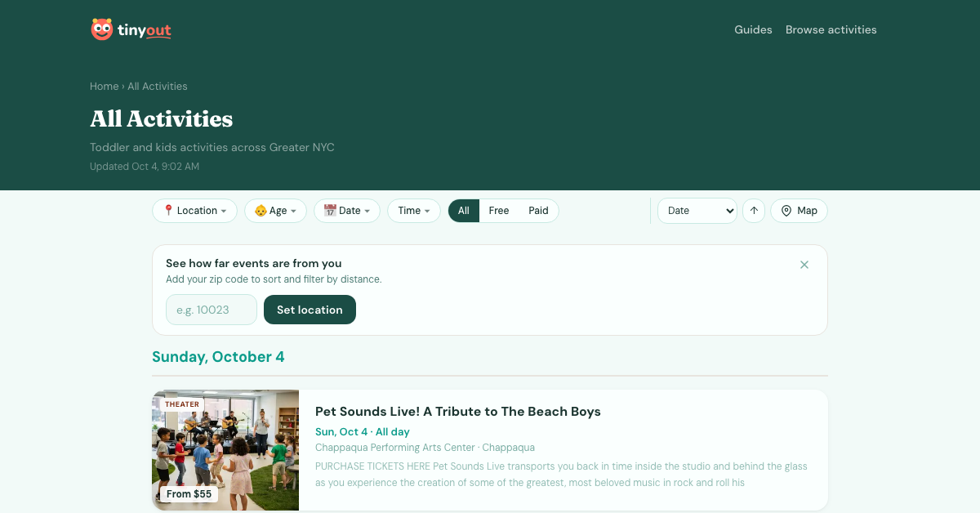Open the Pet Sounds Live event thumbnail
The image size is (980, 513).
point(225,450)
